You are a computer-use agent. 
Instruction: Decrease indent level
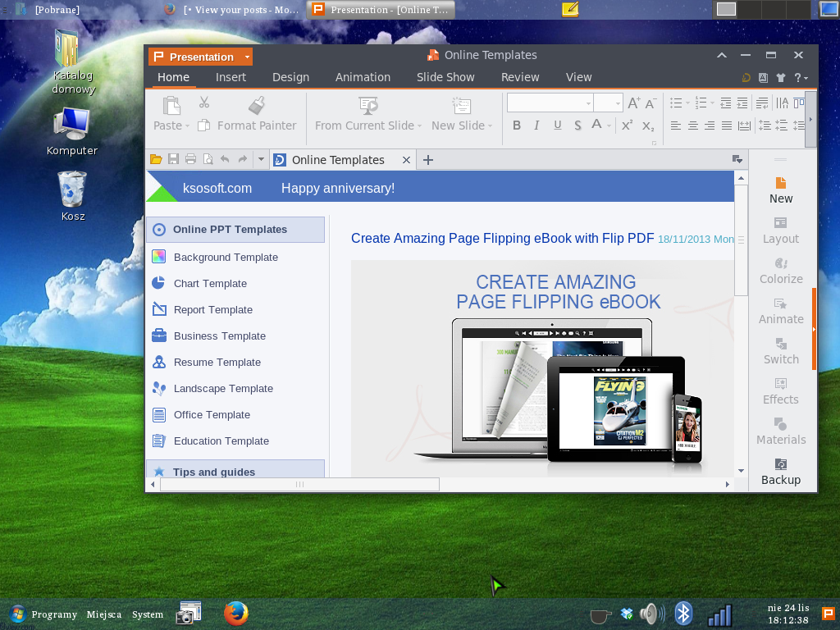725,103
